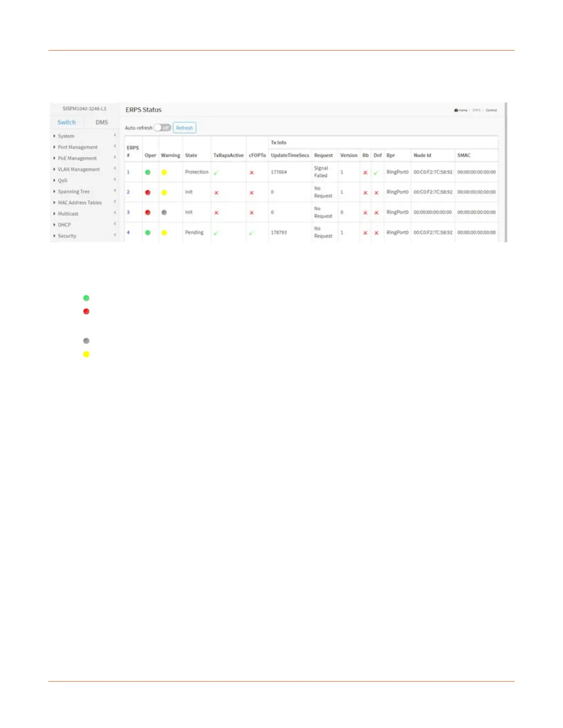Open ERPS instance 1 link
The width and height of the screenshot is (563, 728).
[128, 172]
